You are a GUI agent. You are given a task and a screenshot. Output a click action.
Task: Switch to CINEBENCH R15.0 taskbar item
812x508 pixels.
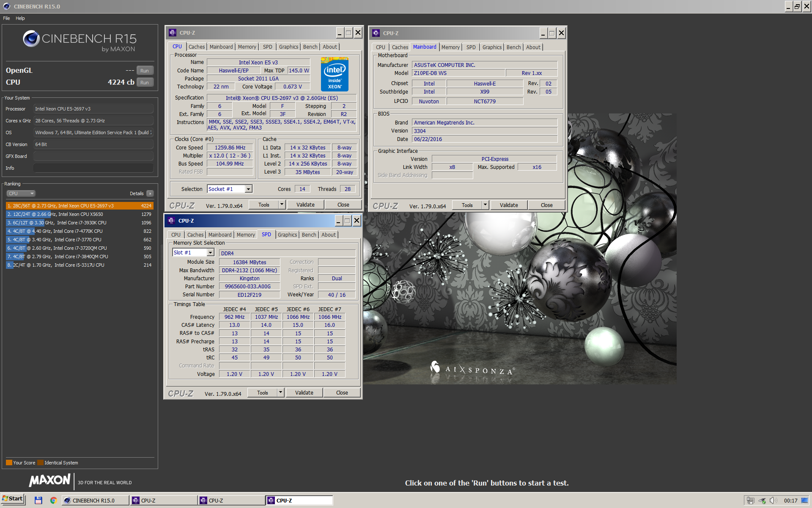pos(95,500)
